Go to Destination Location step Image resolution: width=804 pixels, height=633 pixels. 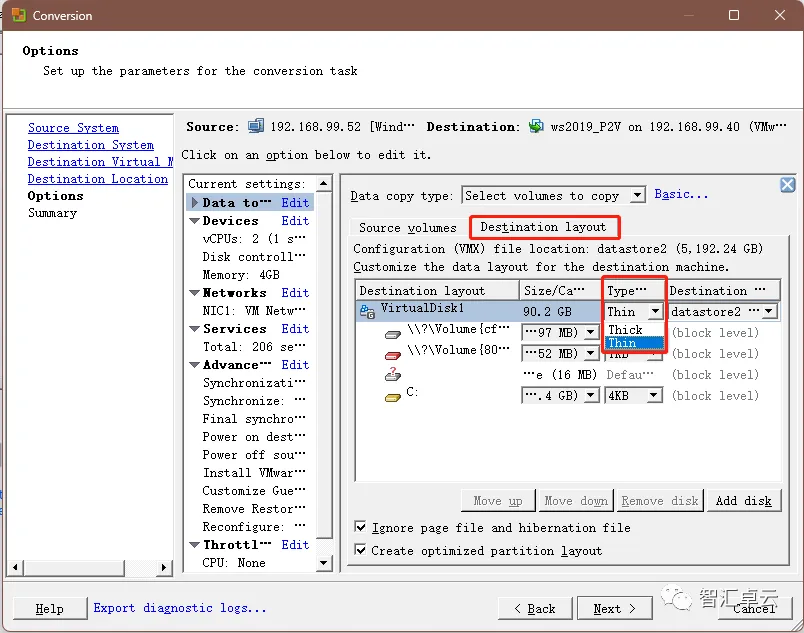(x=98, y=179)
